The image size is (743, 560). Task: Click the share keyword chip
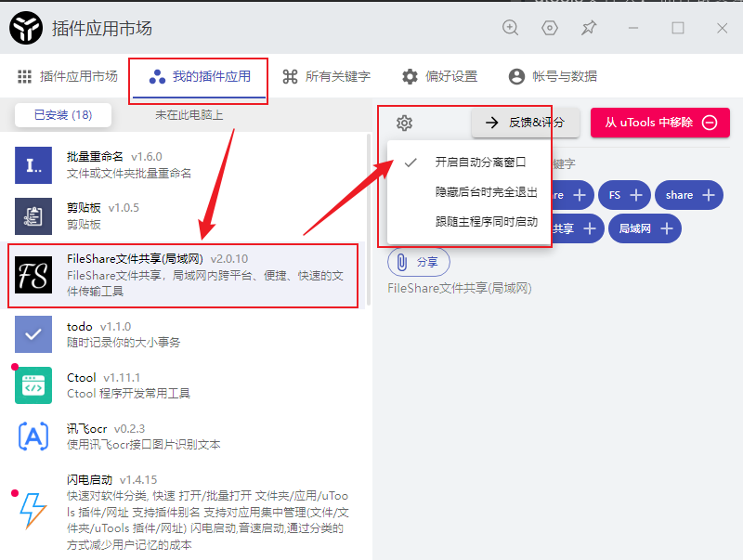click(x=689, y=195)
